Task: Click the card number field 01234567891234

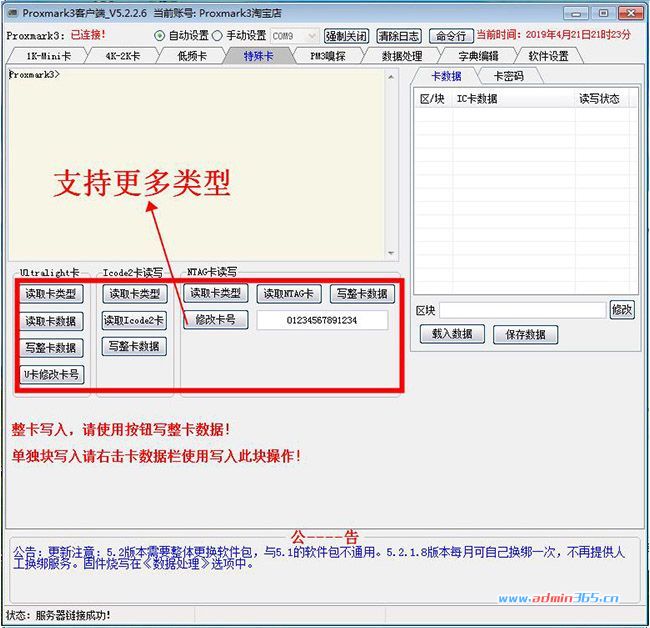Action: pyautogui.click(x=322, y=320)
